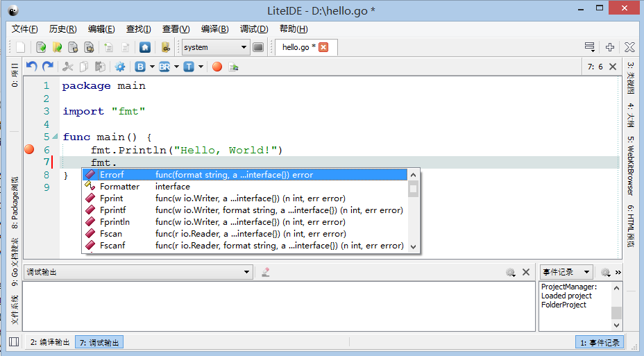
Task: Click the gray square button next to system
Action: pyautogui.click(x=258, y=47)
